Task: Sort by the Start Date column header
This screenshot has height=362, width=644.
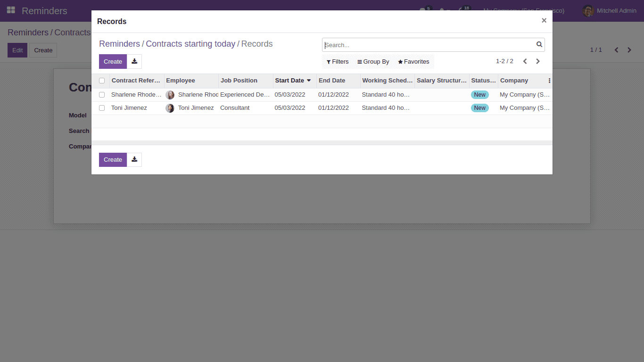Action: coord(289,81)
